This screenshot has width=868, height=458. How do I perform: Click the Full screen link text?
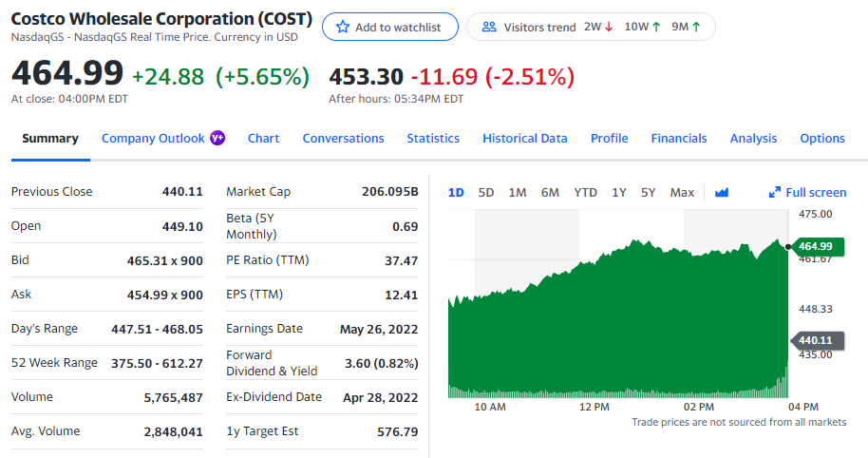tap(816, 193)
